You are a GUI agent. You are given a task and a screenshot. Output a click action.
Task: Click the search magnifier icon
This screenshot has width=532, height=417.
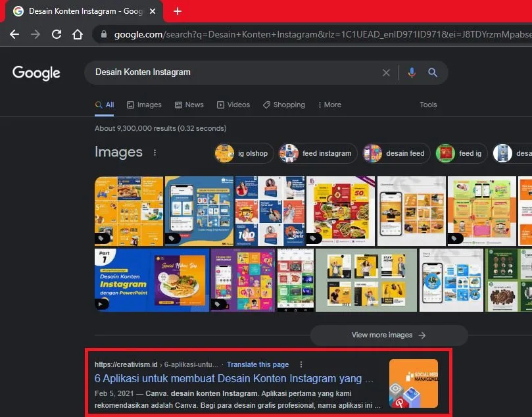pyautogui.click(x=433, y=72)
